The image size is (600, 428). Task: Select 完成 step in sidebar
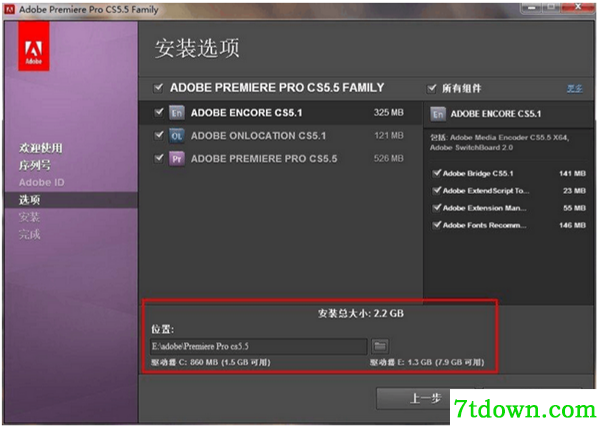click(x=29, y=234)
